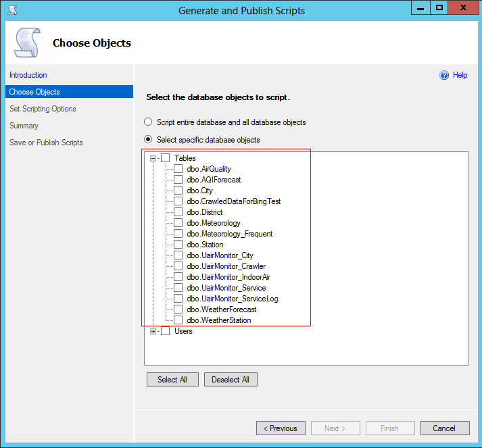Open the Introduction page in sidebar
482x448 pixels.
coord(28,75)
